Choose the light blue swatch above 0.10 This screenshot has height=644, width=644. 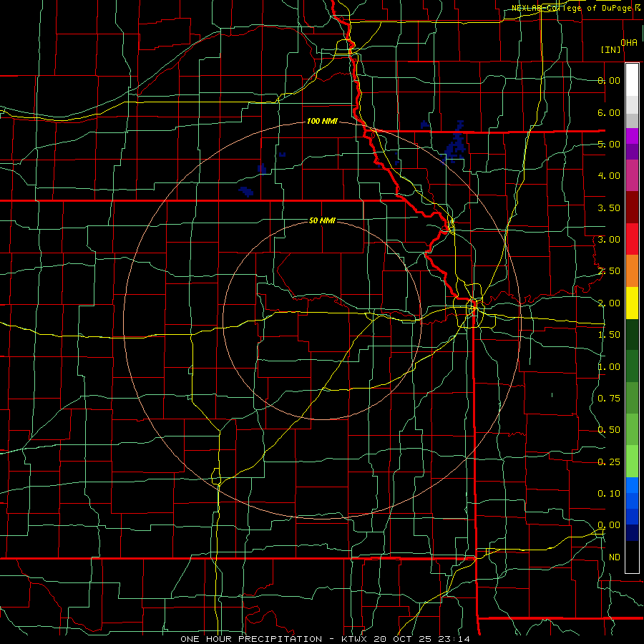coord(632,485)
